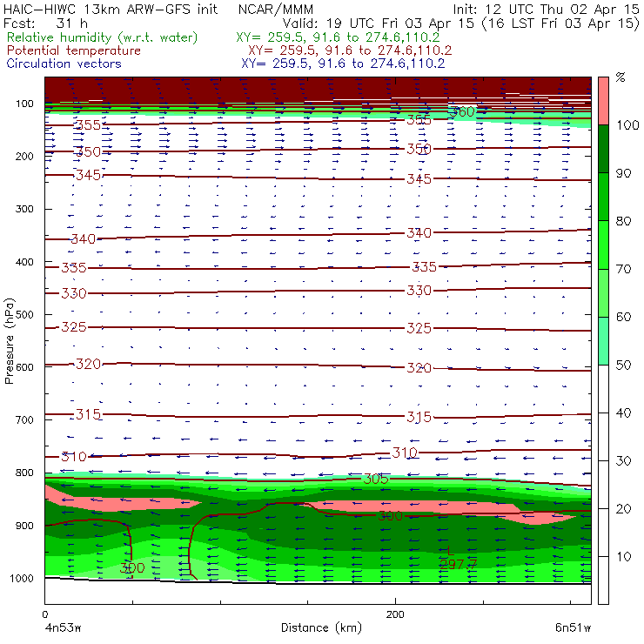Click the '305' potential temperature contour label
Screen dimensions: 644x644
point(376,479)
